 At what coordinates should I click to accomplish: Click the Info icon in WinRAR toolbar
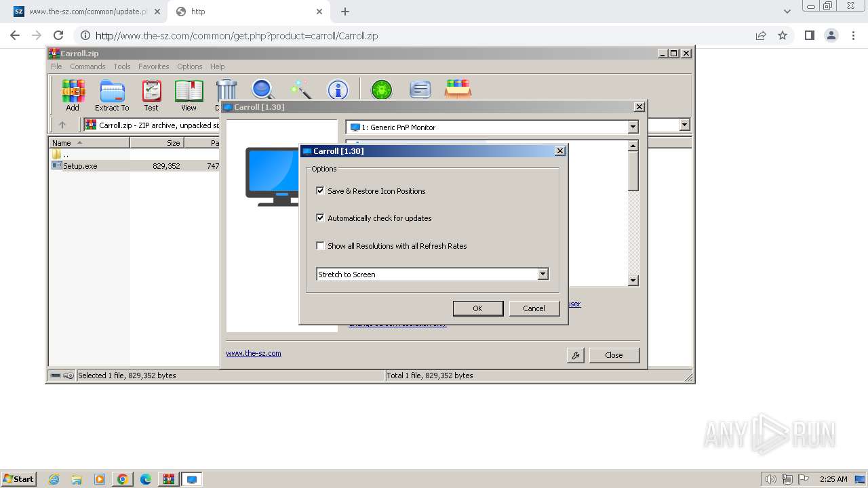pos(338,89)
